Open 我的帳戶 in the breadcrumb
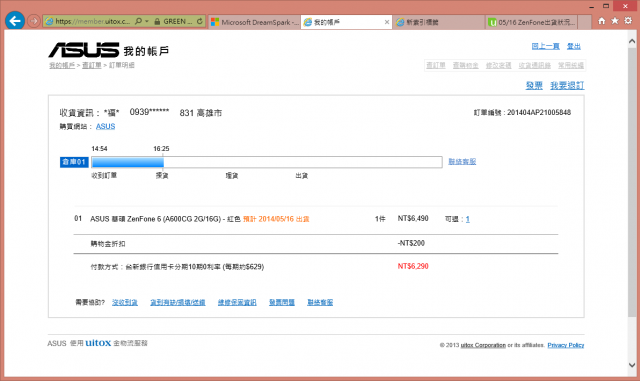Screen dimensions: 640x381 coord(62,65)
